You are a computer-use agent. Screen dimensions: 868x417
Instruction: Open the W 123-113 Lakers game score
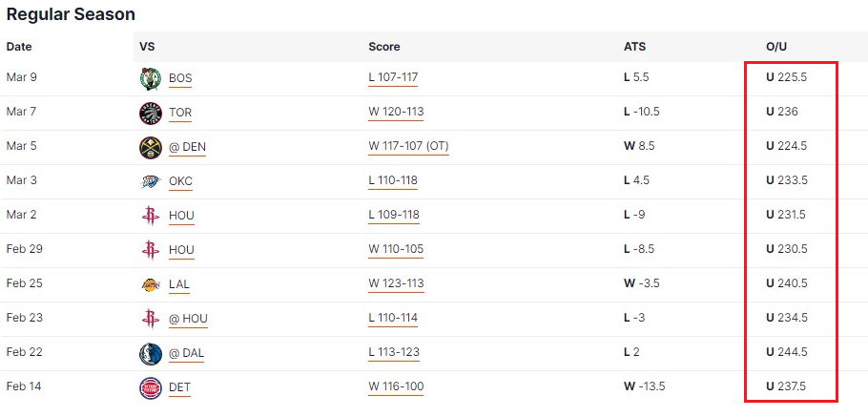397,283
